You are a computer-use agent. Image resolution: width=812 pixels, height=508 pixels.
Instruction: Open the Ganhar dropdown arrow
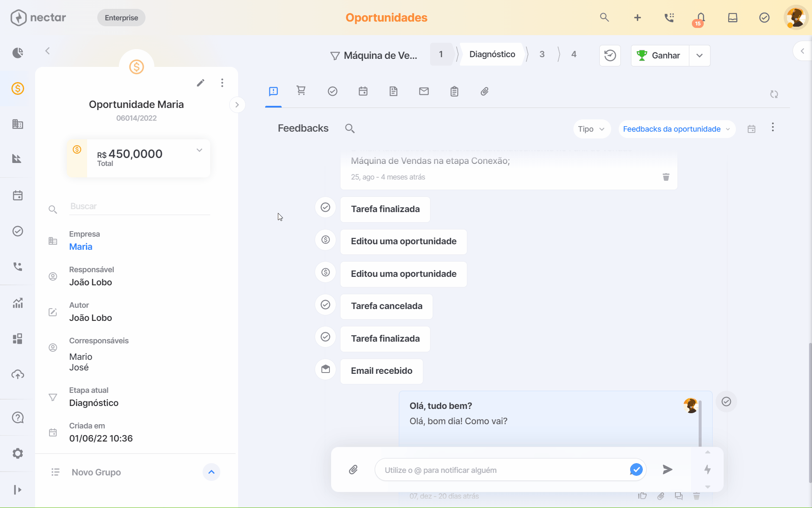click(x=700, y=55)
